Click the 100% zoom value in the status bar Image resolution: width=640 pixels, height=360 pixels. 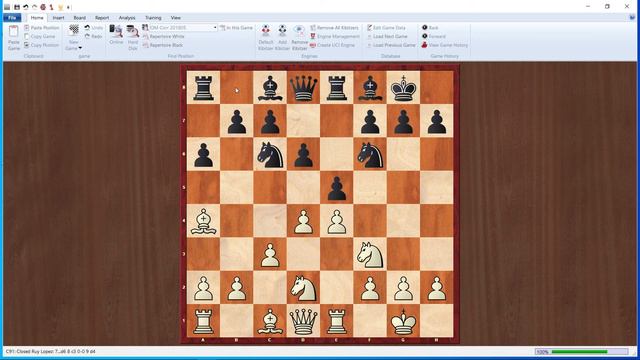[542, 352]
